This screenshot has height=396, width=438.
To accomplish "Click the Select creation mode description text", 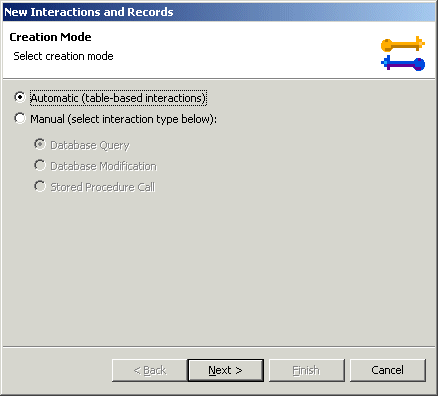I will 63,56.
